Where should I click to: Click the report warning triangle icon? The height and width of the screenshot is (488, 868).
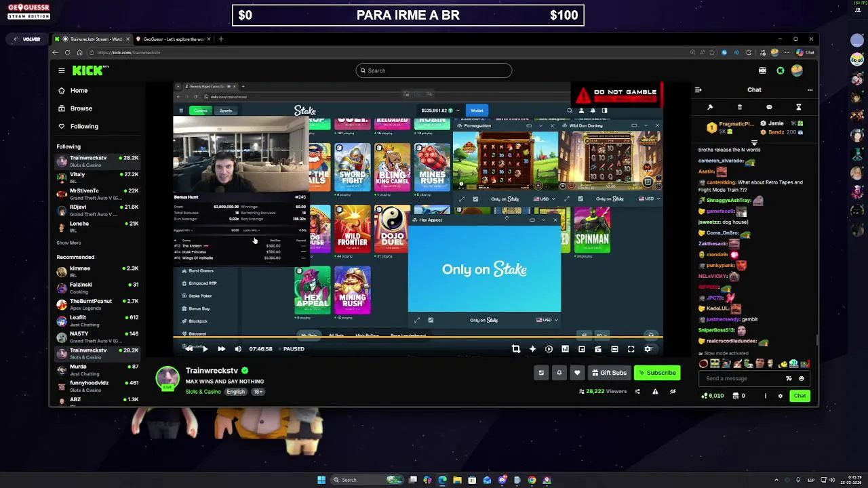pyautogui.click(x=655, y=392)
